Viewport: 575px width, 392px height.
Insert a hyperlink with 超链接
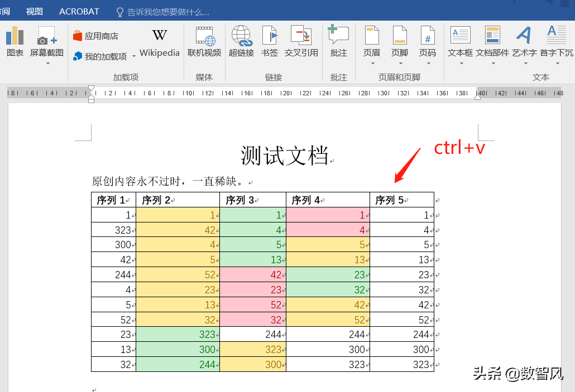[241, 42]
